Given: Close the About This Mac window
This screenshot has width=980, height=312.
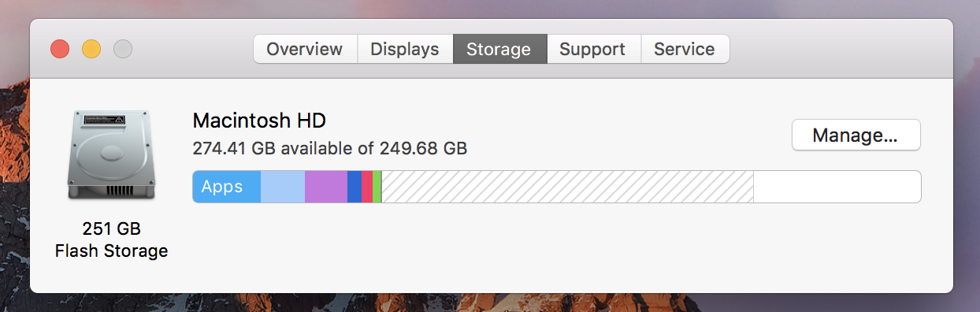Looking at the screenshot, I should pyautogui.click(x=60, y=49).
